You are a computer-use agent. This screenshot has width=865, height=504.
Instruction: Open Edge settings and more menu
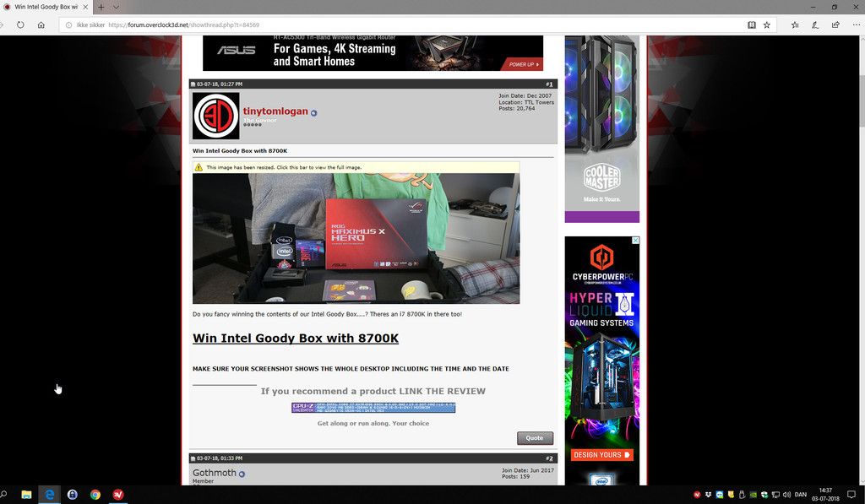[857, 24]
